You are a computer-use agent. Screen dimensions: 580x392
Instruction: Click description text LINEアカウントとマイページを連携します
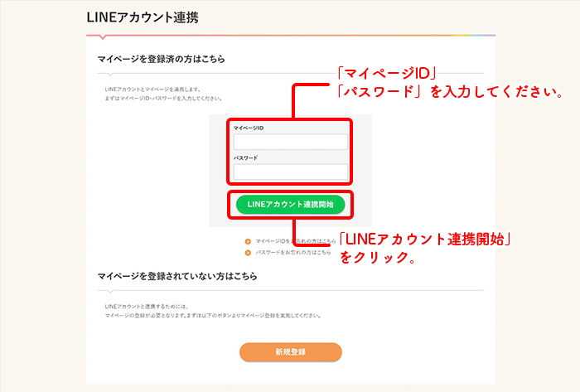152,90
